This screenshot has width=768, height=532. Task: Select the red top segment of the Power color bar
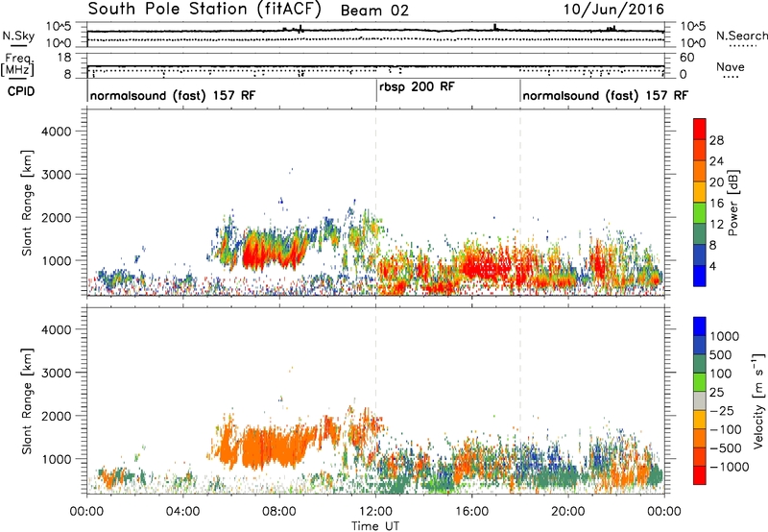[700, 129]
